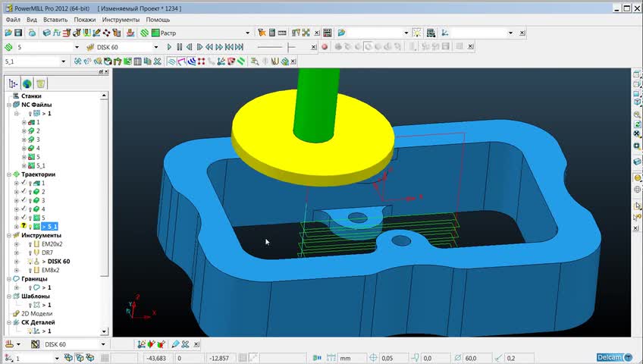The height and width of the screenshot is (364, 643).
Task: Open the globe browser tab in explorer
Action: tap(27, 83)
